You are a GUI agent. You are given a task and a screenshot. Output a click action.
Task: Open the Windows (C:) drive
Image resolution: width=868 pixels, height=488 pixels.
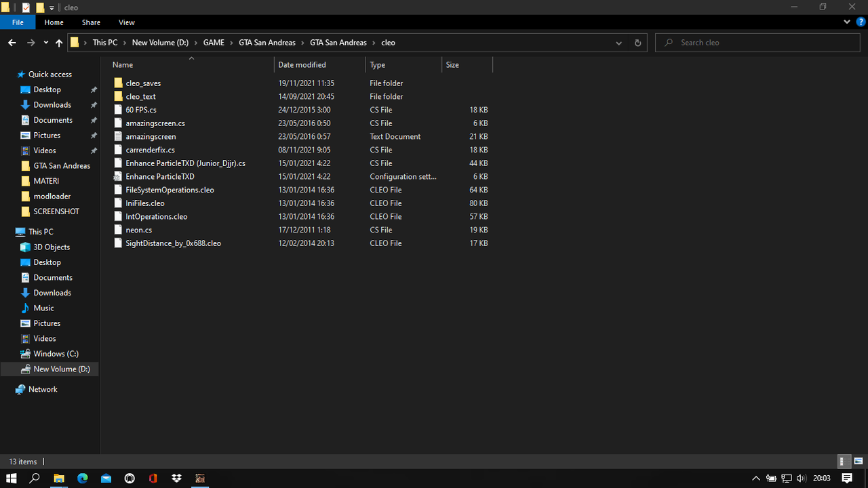click(56, 354)
